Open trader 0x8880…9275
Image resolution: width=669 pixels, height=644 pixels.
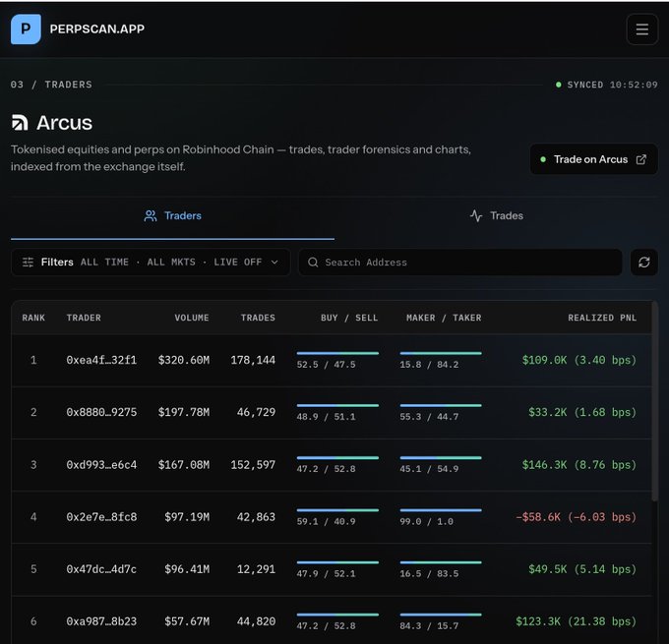pos(101,412)
